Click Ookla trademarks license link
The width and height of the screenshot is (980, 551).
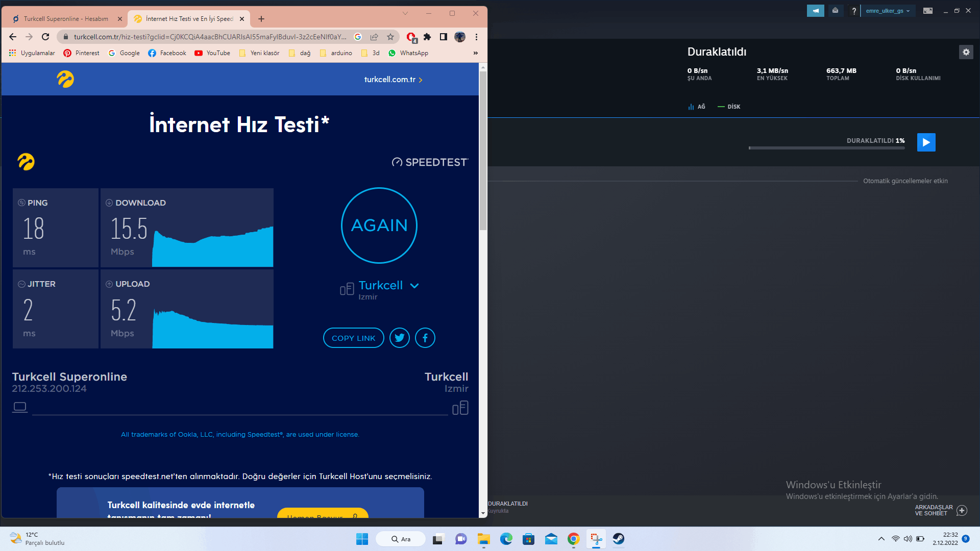coord(240,435)
